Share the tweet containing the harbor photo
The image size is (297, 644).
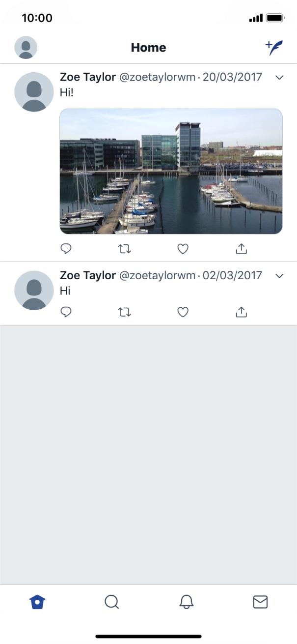pyautogui.click(x=241, y=249)
